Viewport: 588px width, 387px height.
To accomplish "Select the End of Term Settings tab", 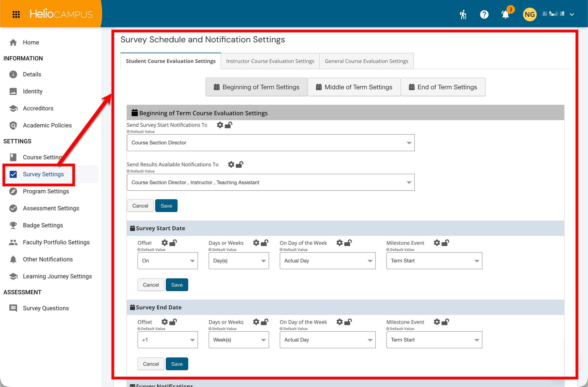I will click(x=443, y=87).
